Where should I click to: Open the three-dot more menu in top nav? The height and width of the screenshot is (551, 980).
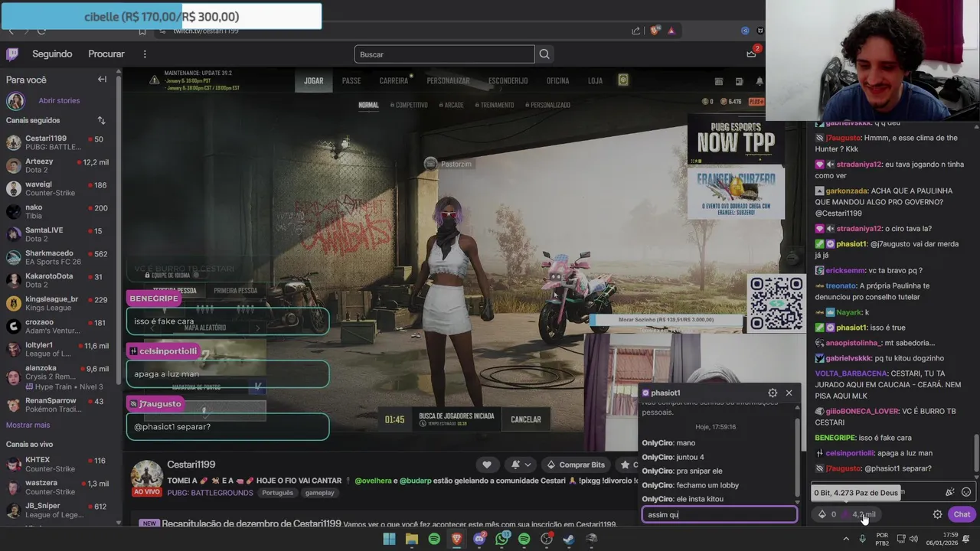pyautogui.click(x=144, y=54)
